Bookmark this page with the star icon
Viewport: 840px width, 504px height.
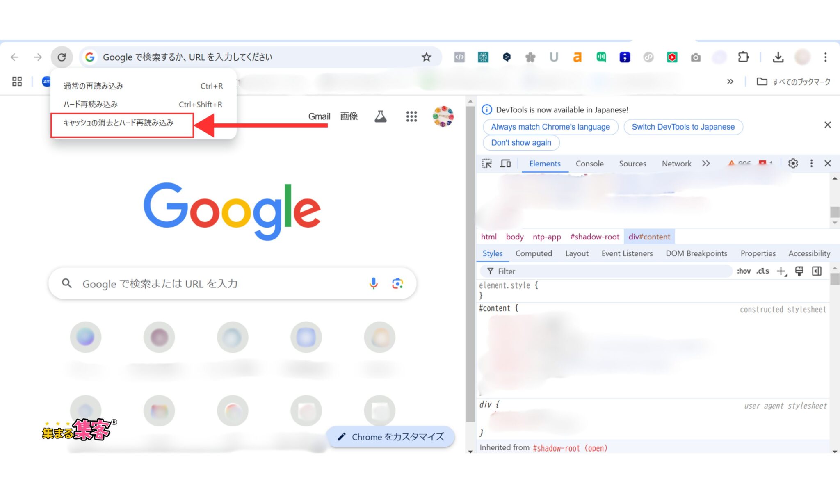click(427, 57)
